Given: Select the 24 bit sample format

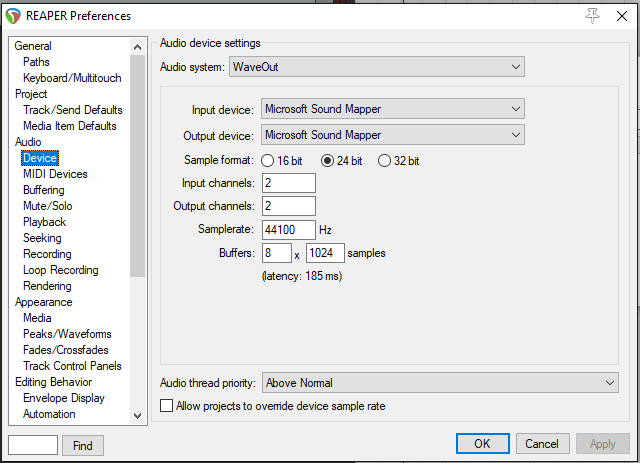Looking at the screenshot, I should (x=327, y=161).
